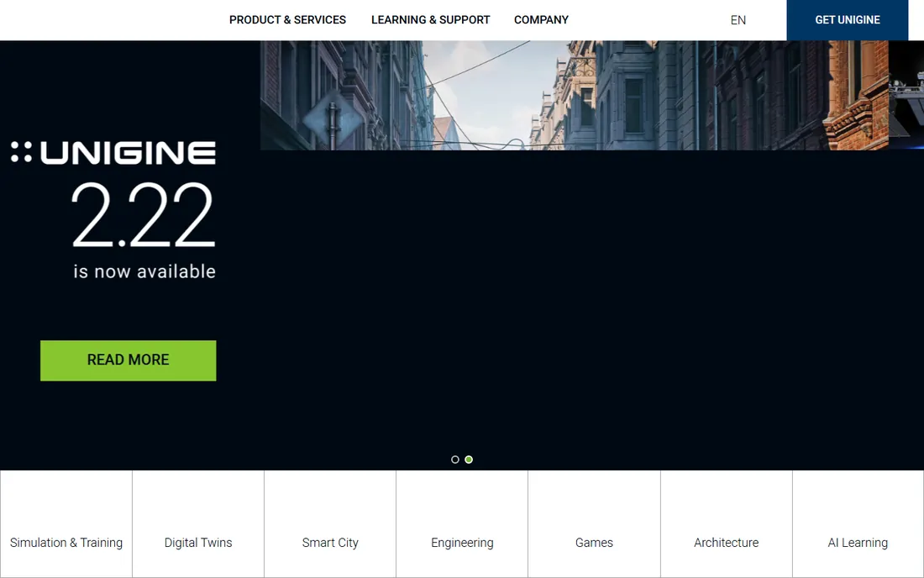924x578 pixels.
Task: Click the 'is now available' text
Action: point(144,271)
